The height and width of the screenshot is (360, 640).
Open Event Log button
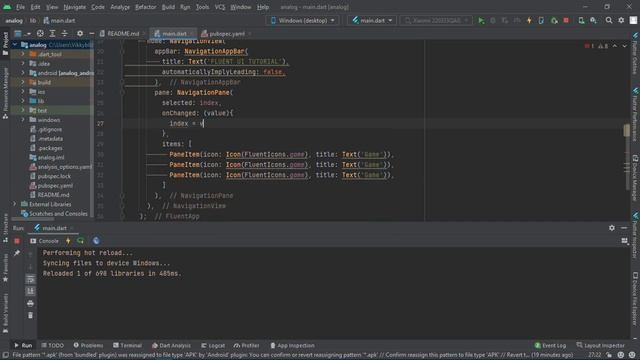click(x=550, y=345)
